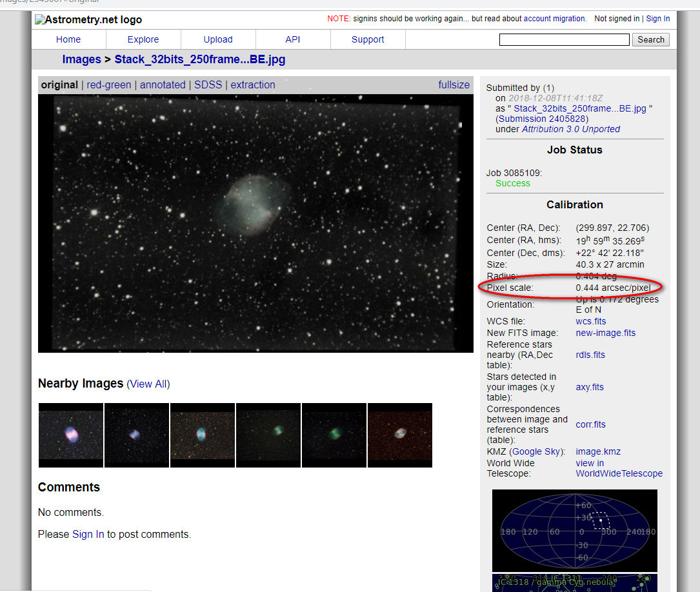Focus the search text field
Viewport: 700px width, 592px height.
(x=565, y=40)
